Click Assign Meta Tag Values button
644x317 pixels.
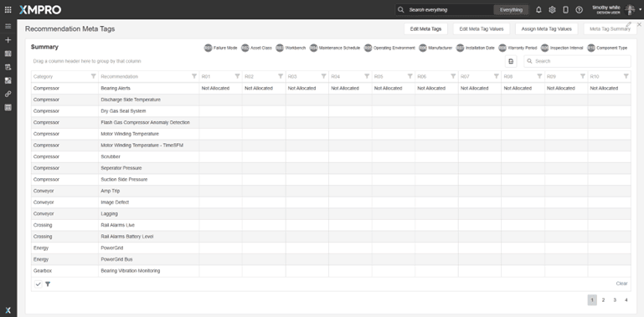point(546,28)
